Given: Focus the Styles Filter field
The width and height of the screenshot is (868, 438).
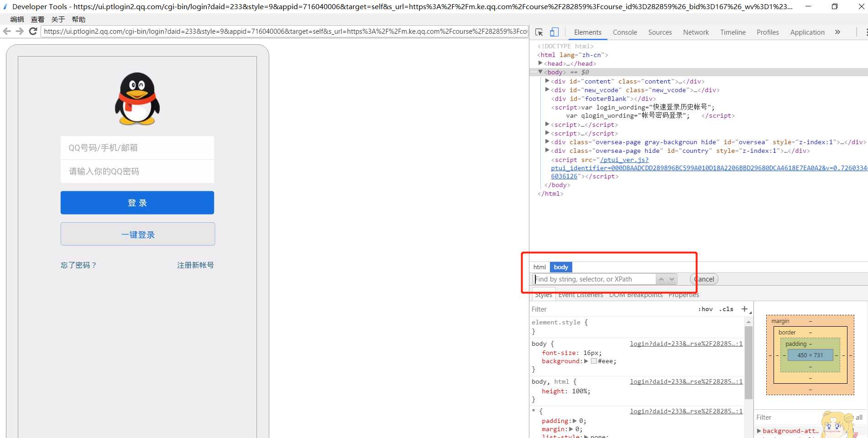Looking at the screenshot, I should (x=612, y=309).
